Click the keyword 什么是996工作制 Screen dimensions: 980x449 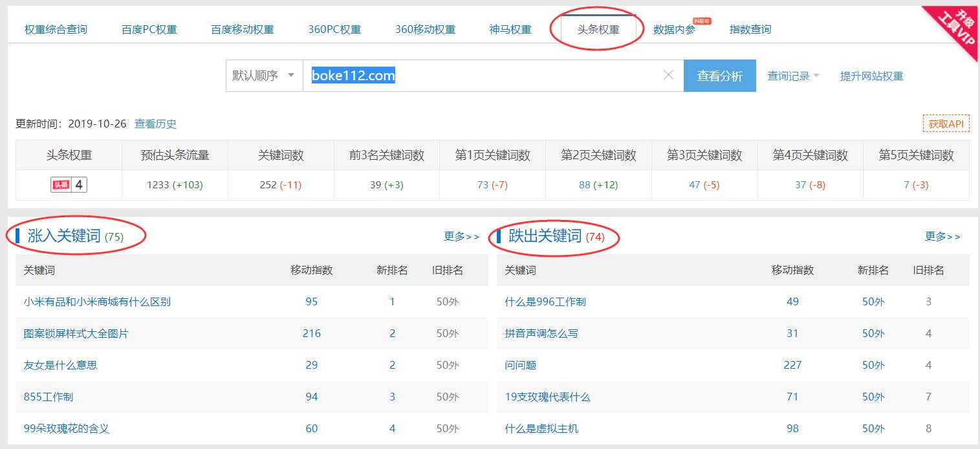click(548, 301)
